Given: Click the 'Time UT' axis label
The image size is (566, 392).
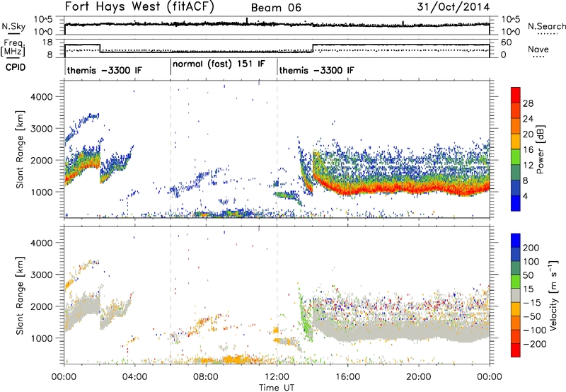Looking at the screenshot, I should [277, 387].
